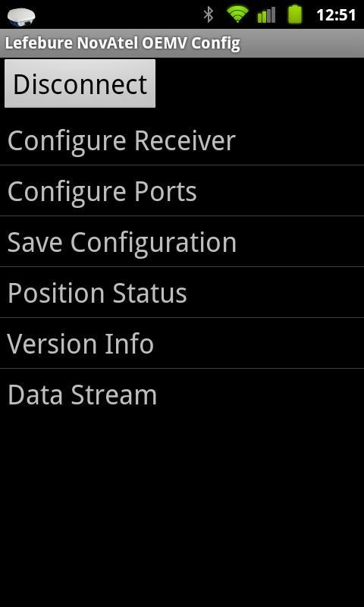Open Configure Ports menu item
Viewport: 364px width, 607px height.
[182, 191]
